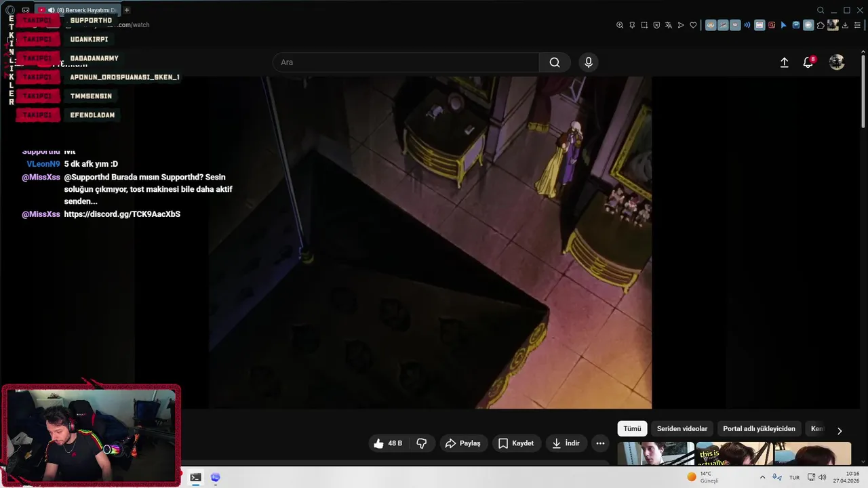Image resolution: width=868 pixels, height=488 pixels.
Task: Expand hidden system tray icons chevron
Action: tap(762, 477)
